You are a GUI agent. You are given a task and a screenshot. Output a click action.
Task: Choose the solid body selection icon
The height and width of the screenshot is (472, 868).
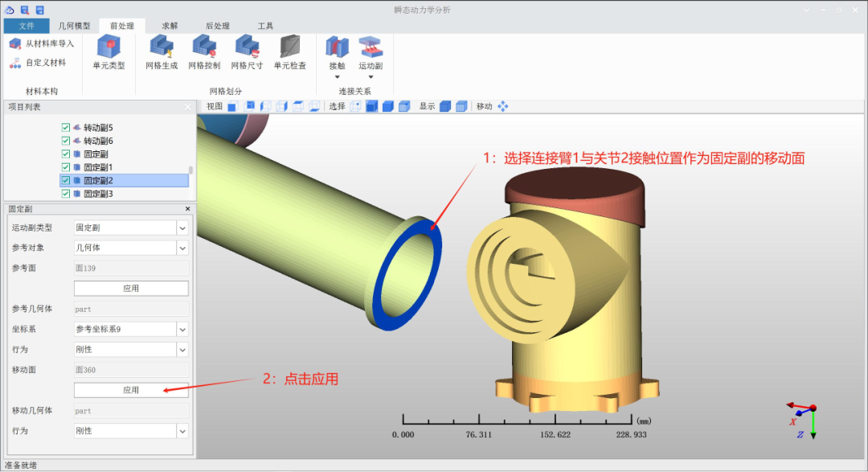[388, 106]
